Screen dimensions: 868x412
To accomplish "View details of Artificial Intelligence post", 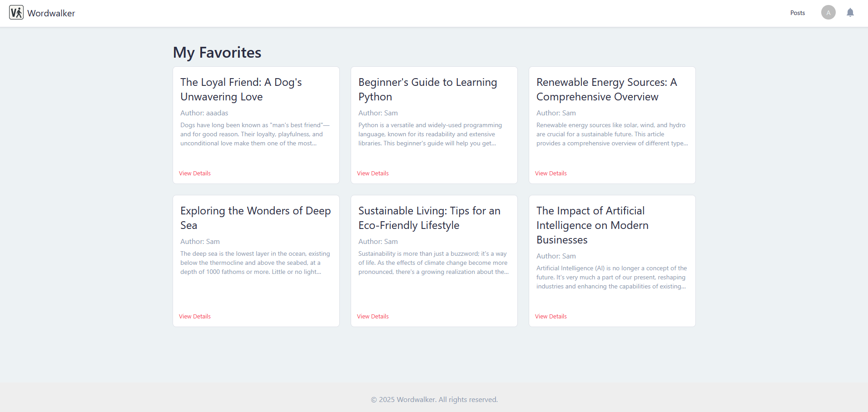I will tap(551, 316).
